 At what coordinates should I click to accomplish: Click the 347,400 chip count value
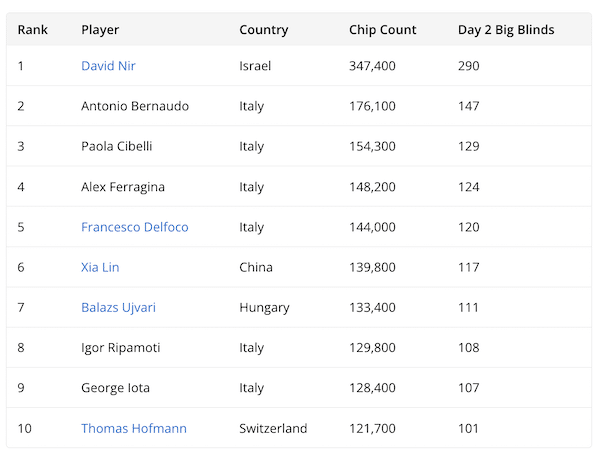click(x=372, y=66)
